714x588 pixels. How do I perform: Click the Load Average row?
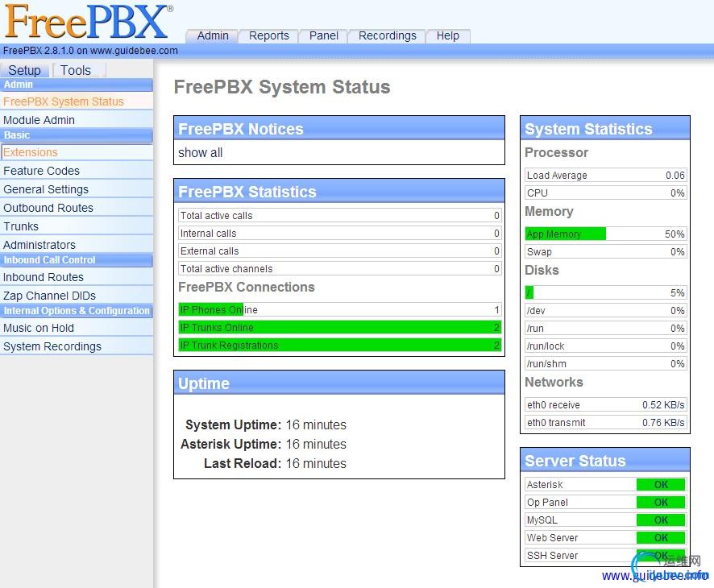tap(606, 176)
